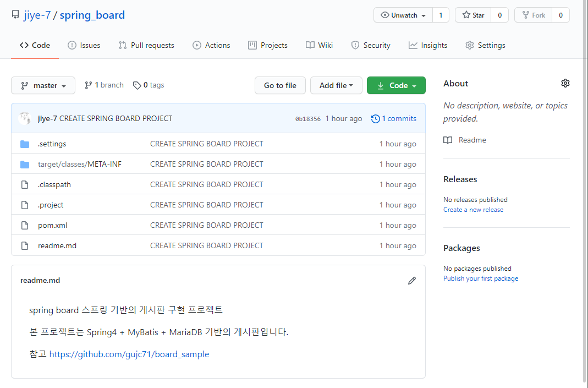Click Go to file button
This screenshot has width=588, height=388.
pyautogui.click(x=280, y=85)
